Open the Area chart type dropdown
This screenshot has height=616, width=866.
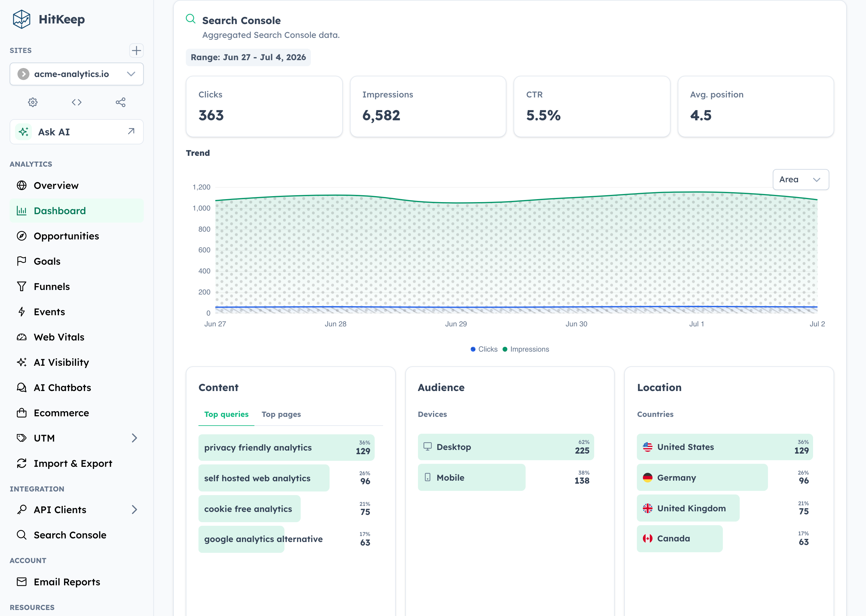click(800, 179)
